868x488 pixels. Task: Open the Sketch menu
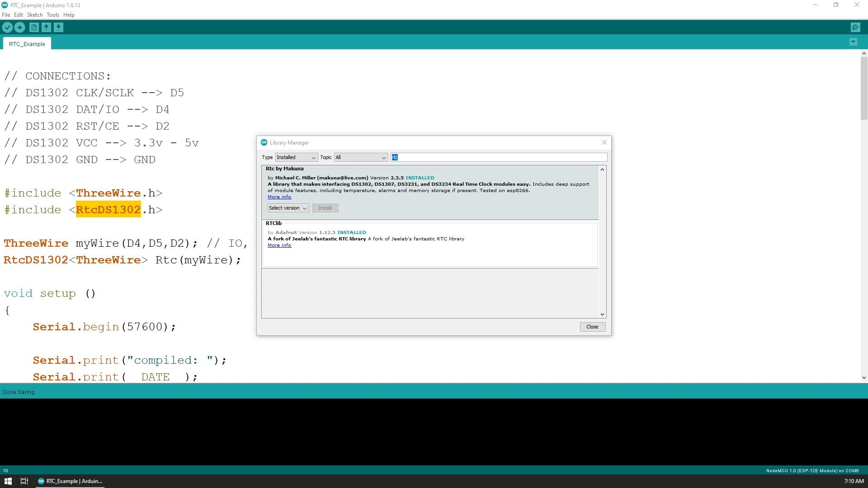point(35,15)
